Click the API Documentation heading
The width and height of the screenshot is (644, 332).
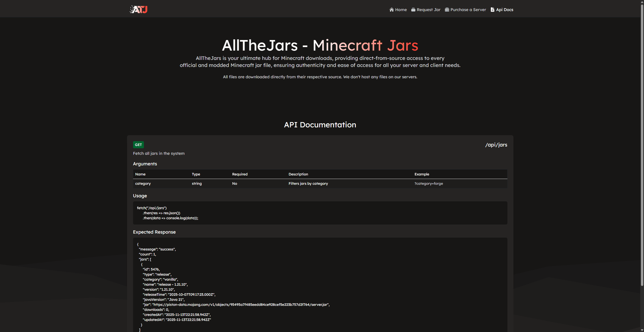(x=320, y=125)
